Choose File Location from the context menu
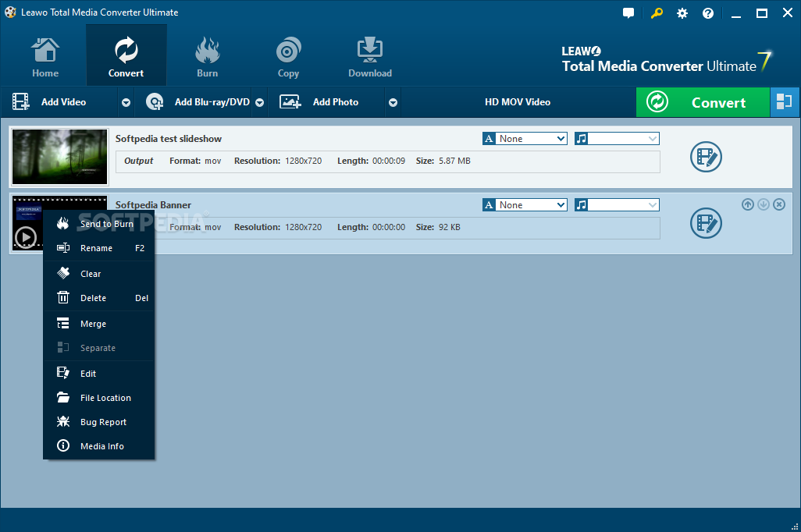Image resolution: width=801 pixels, height=532 pixels. point(99,398)
